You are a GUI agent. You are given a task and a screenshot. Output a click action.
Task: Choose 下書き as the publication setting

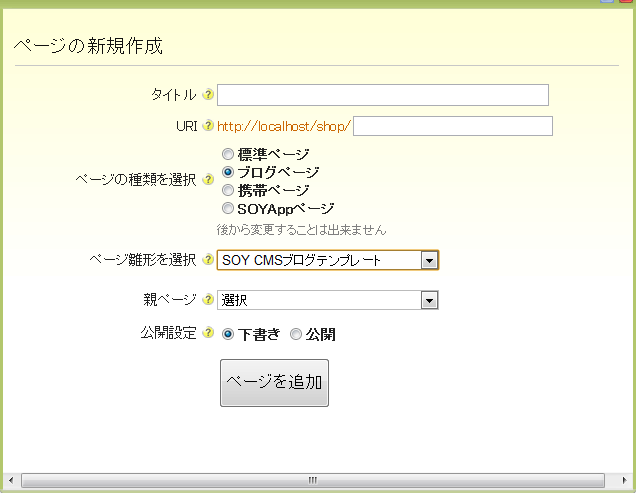click(228, 334)
